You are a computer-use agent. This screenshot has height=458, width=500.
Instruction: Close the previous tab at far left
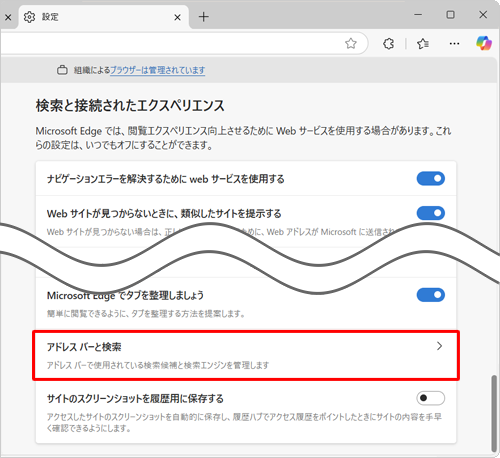click(x=8, y=17)
